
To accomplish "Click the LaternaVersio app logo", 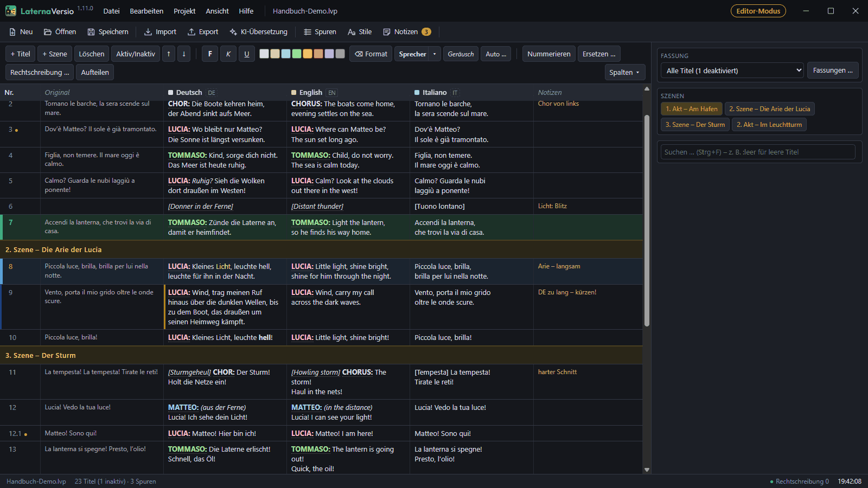I will click(x=11, y=11).
